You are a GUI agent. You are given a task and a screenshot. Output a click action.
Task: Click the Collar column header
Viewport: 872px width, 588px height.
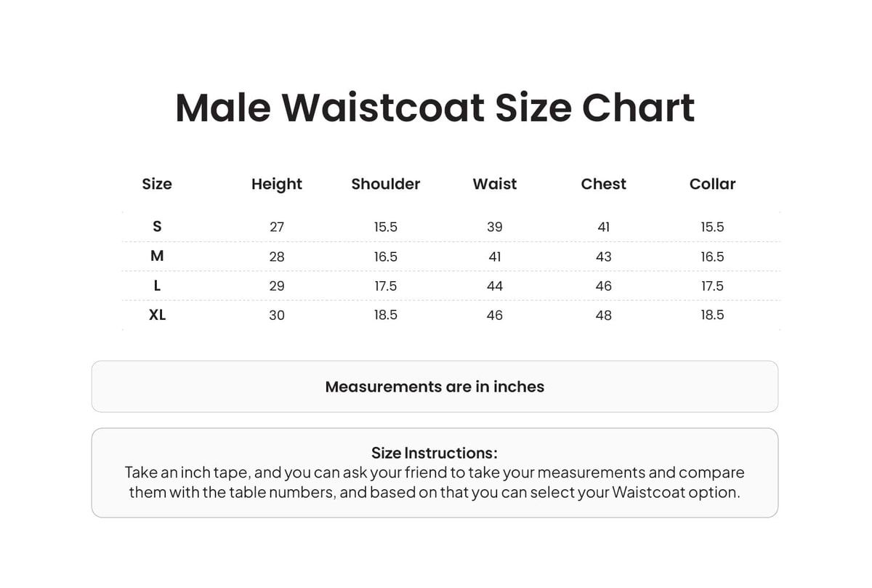[713, 184]
